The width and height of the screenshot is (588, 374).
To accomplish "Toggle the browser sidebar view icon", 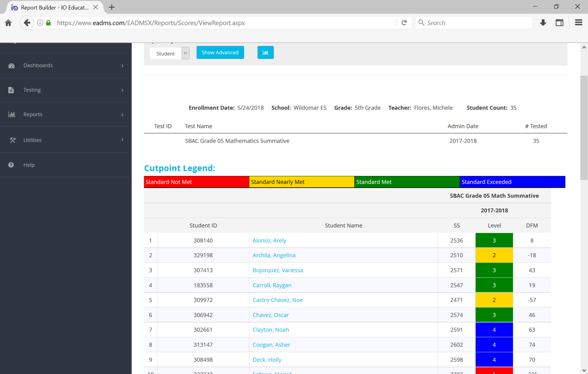I will [x=559, y=23].
